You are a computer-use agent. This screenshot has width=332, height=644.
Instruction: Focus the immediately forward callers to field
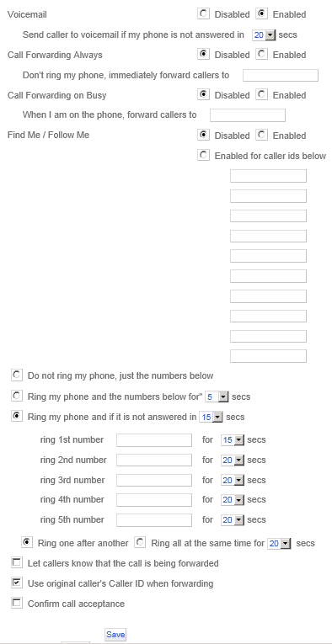(281, 76)
